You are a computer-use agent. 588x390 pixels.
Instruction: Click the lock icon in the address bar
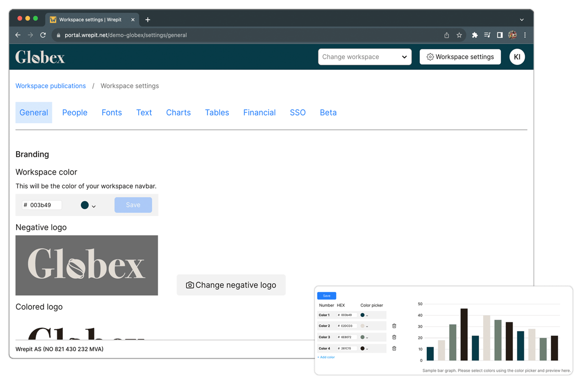(x=58, y=35)
